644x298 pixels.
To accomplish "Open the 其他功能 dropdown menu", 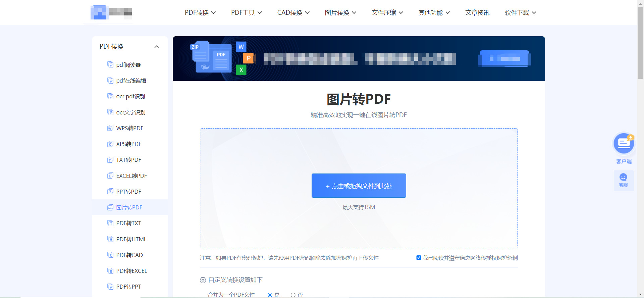I will coord(434,13).
